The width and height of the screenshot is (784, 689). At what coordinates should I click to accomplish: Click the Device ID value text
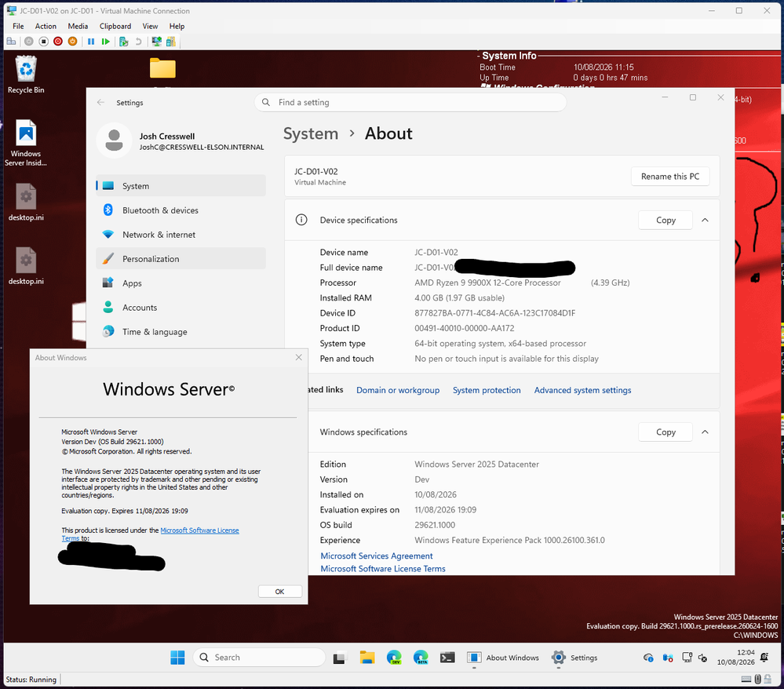tap(494, 313)
